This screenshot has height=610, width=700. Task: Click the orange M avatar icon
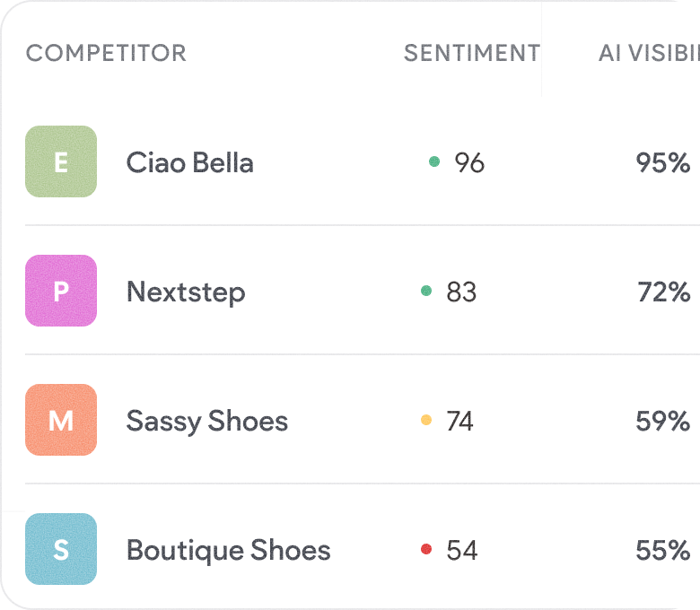pyautogui.click(x=61, y=420)
